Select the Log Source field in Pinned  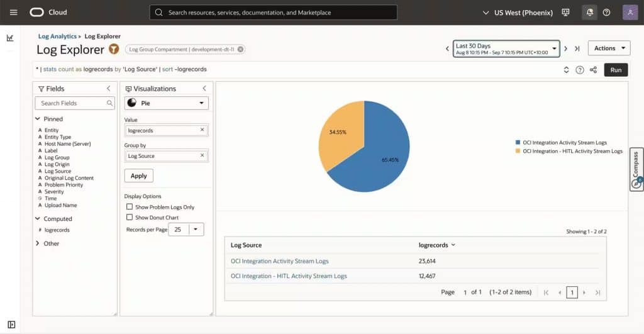pyautogui.click(x=57, y=171)
